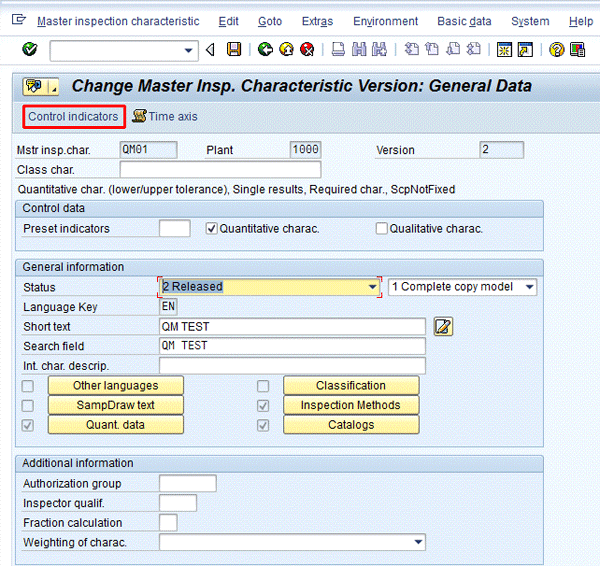
Task: Open the long text editor pencil icon
Action: point(443,326)
